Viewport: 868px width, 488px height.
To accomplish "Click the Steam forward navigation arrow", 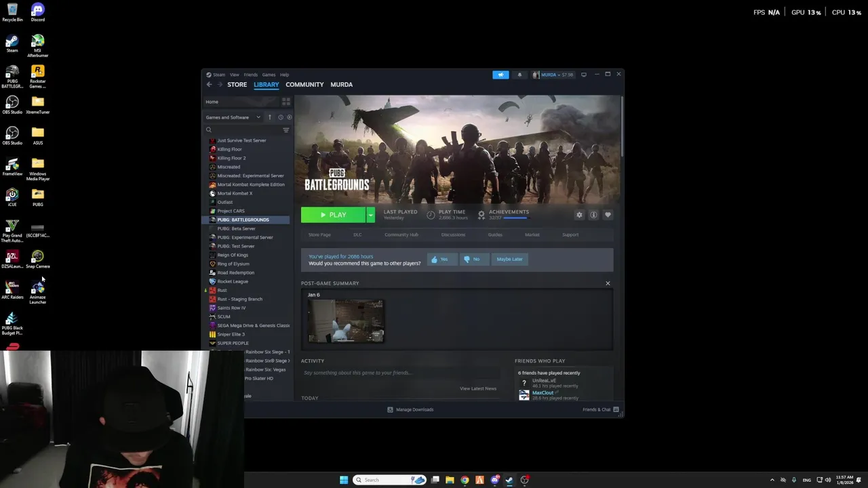I will [x=219, y=85].
